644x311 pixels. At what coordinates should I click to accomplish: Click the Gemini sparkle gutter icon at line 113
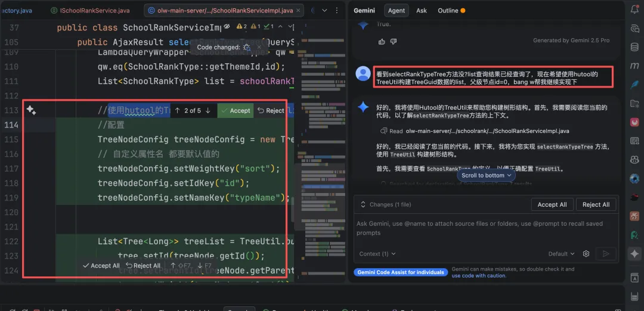pyautogui.click(x=31, y=110)
